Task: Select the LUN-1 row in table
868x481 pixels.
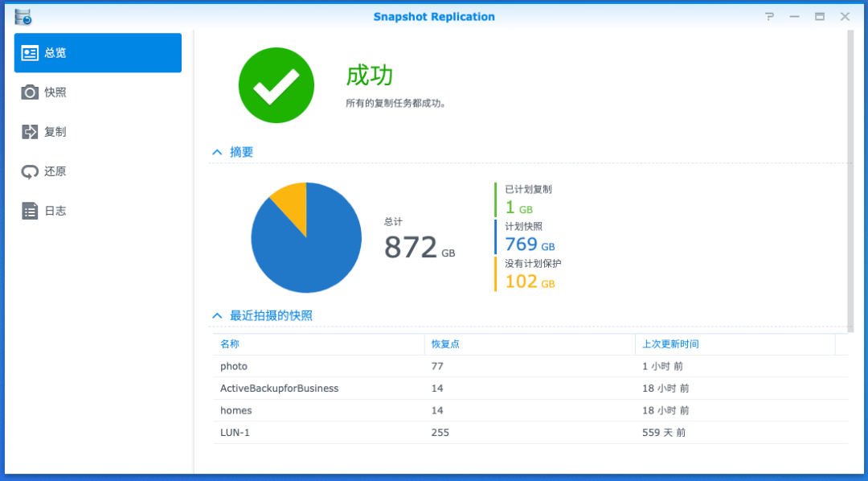Action: (x=235, y=433)
